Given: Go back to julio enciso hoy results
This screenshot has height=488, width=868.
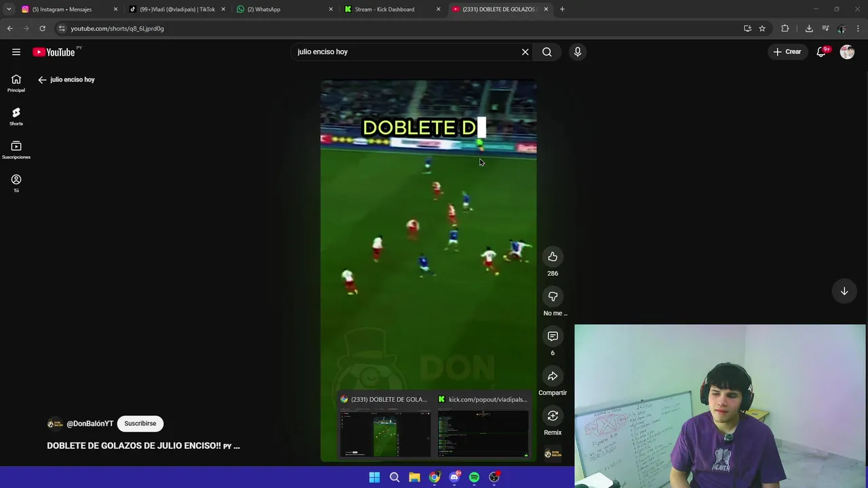Looking at the screenshot, I should coord(42,79).
